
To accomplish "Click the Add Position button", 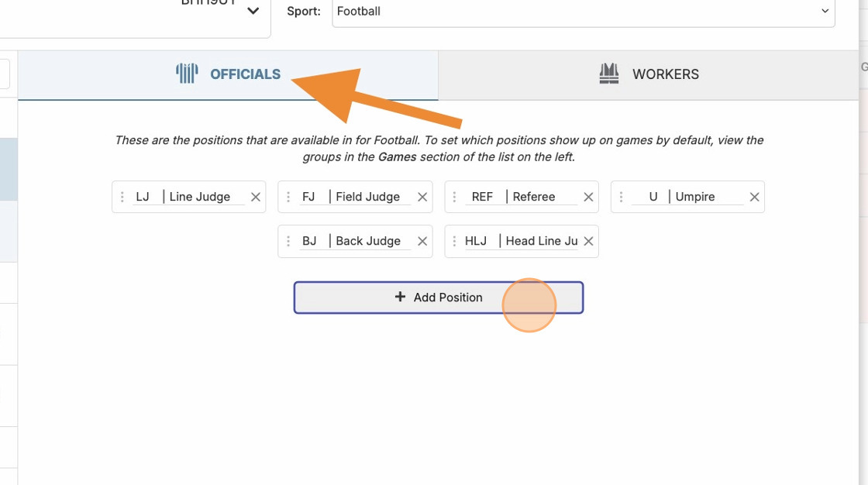I will [438, 298].
